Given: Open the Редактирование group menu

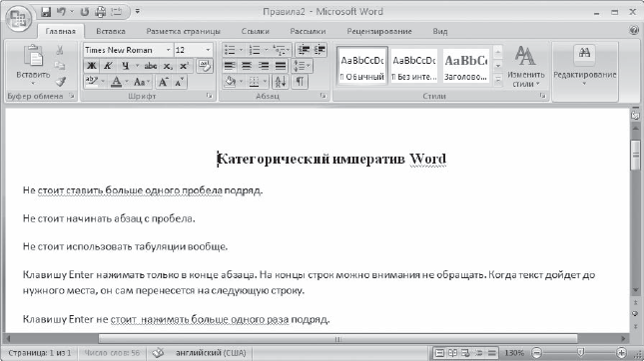Looking at the screenshot, I should tap(585, 66).
